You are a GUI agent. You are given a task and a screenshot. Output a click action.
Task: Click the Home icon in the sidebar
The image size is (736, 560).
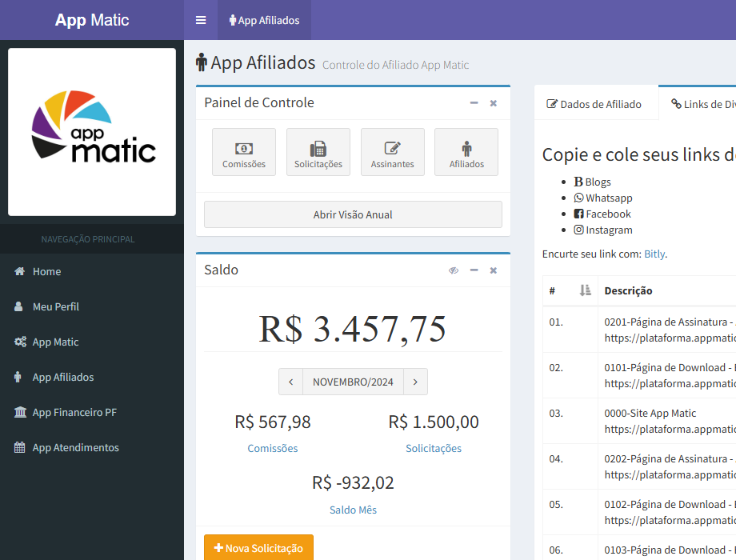pos(18,271)
